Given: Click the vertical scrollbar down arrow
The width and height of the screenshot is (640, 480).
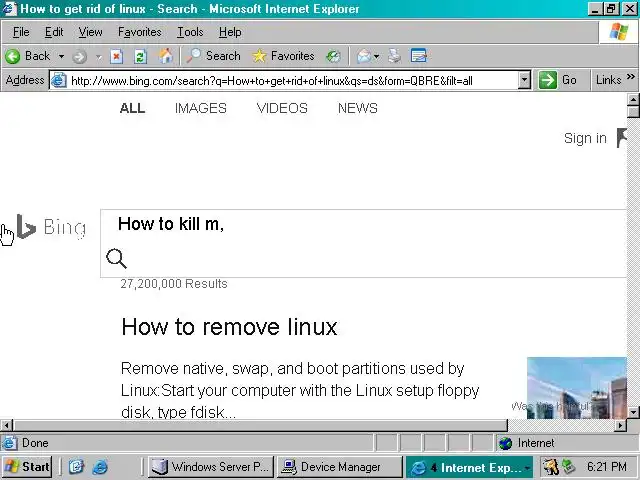Looking at the screenshot, I should tap(633, 412).
